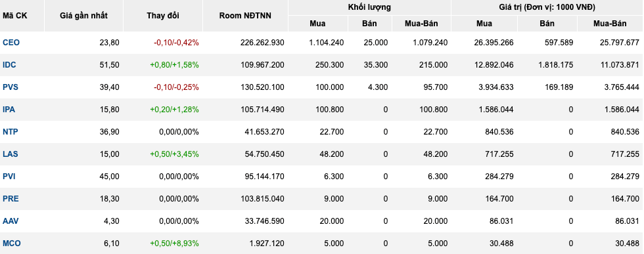Open the MCO stock ticker link
The image size is (644, 254).
[12, 243]
